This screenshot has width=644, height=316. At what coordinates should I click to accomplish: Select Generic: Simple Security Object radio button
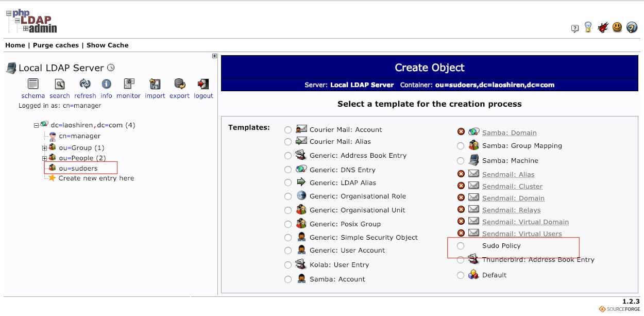tap(288, 238)
